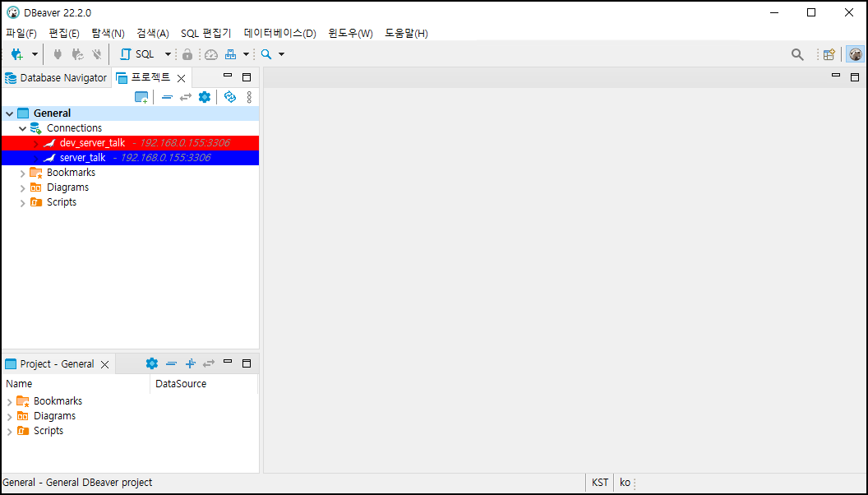Select the Connections folder
This screenshot has height=495, width=868.
pos(74,128)
